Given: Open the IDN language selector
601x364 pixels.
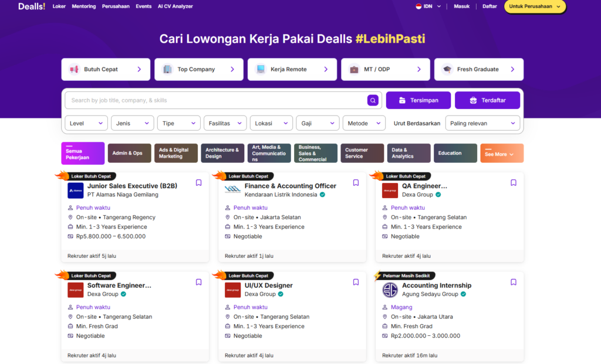Looking at the screenshot, I should pyautogui.click(x=428, y=6).
